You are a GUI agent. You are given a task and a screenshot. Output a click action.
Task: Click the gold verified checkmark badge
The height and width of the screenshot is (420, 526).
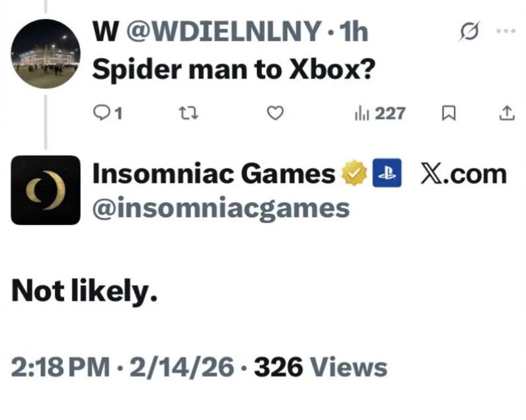[354, 174]
